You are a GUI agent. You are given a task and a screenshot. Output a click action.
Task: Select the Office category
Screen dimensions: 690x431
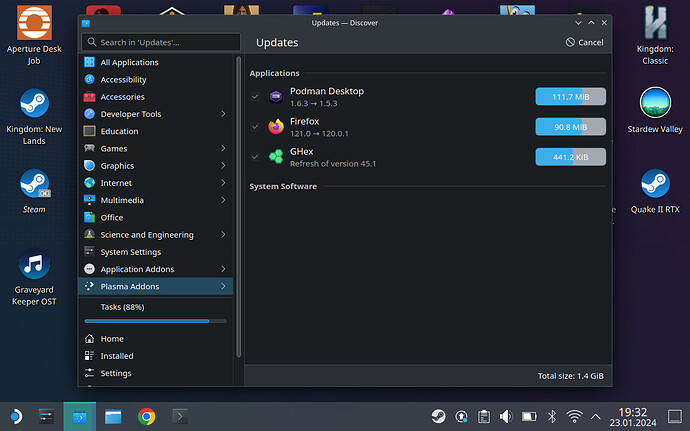pos(156,217)
